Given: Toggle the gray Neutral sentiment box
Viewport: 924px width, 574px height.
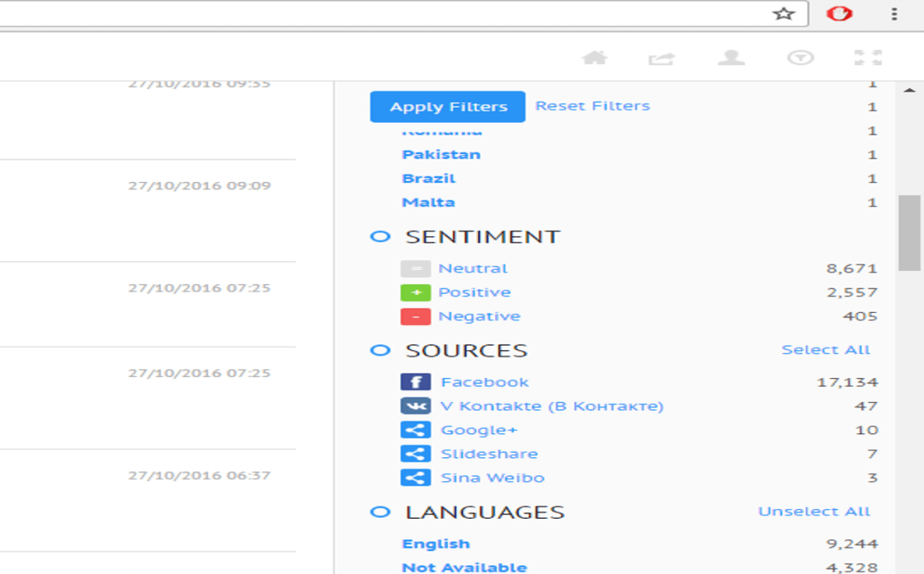Looking at the screenshot, I should 416,268.
